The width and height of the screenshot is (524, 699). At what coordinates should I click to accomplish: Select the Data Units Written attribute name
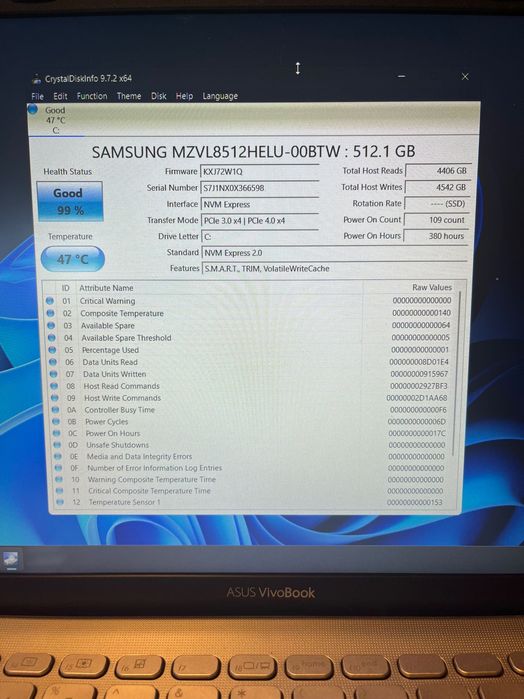(115, 374)
